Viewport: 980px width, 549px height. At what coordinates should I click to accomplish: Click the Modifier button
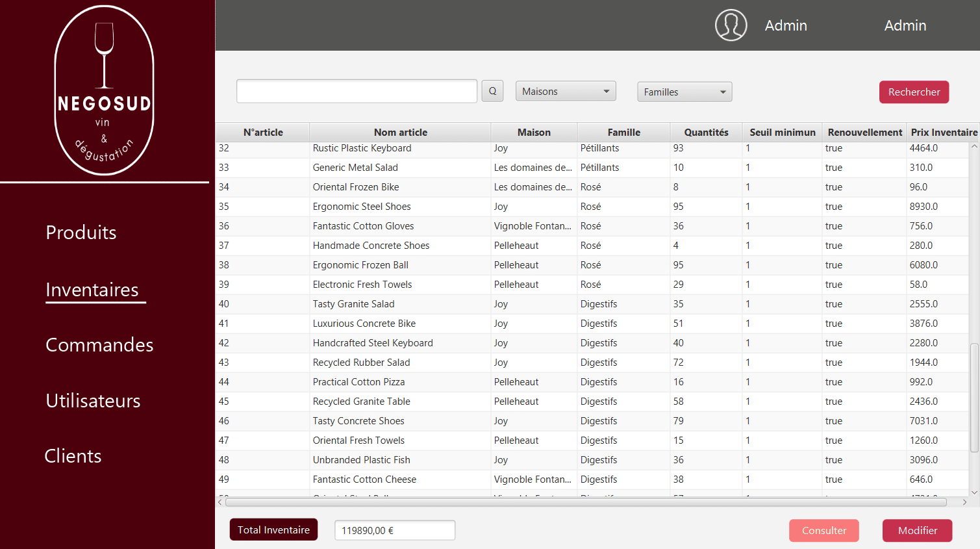click(917, 530)
